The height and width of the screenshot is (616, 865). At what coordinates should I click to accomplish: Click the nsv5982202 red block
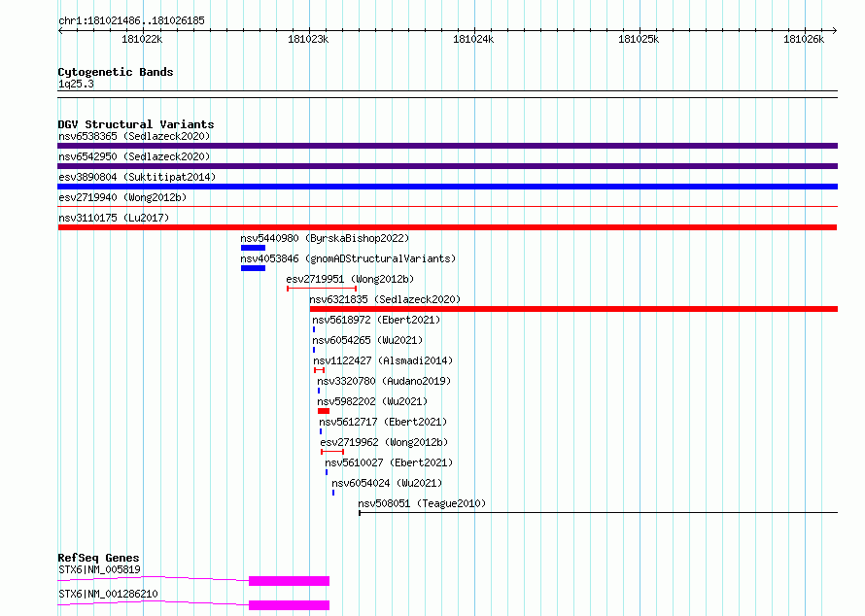(324, 411)
